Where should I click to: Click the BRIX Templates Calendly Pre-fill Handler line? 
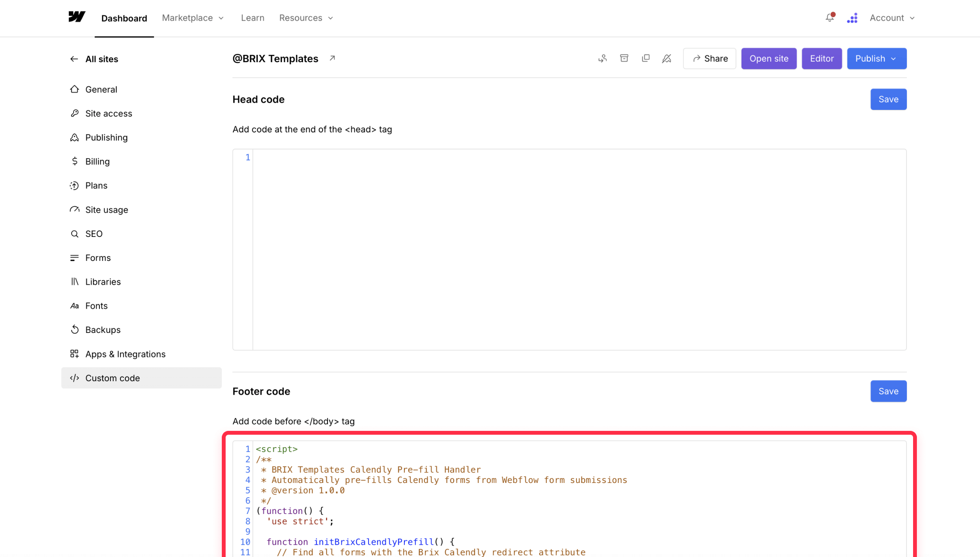tap(371, 470)
